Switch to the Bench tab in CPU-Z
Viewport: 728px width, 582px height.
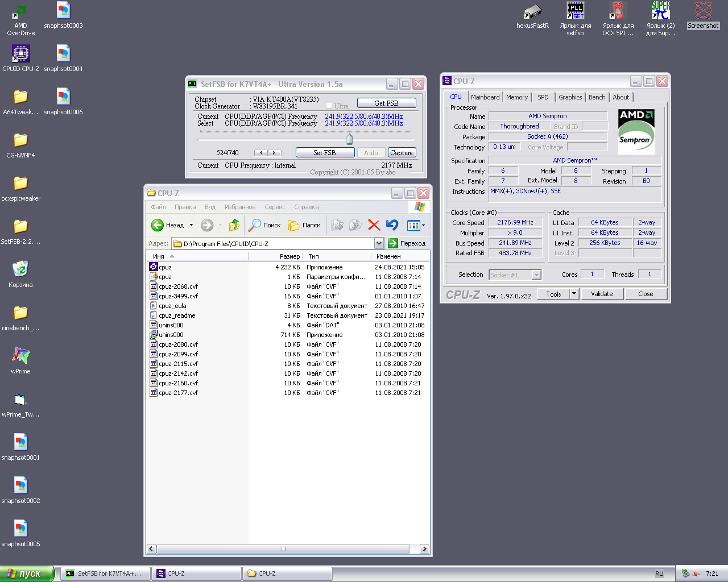[597, 97]
